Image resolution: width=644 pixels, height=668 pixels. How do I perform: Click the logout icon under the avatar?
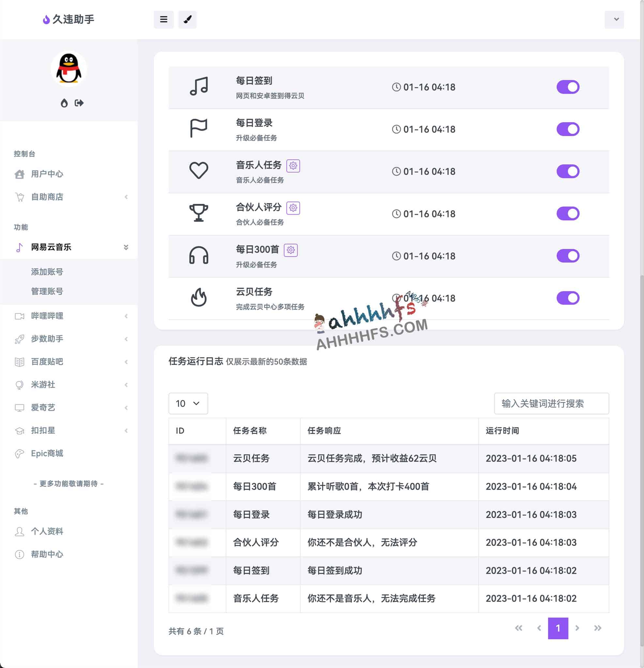pyautogui.click(x=79, y=103)
